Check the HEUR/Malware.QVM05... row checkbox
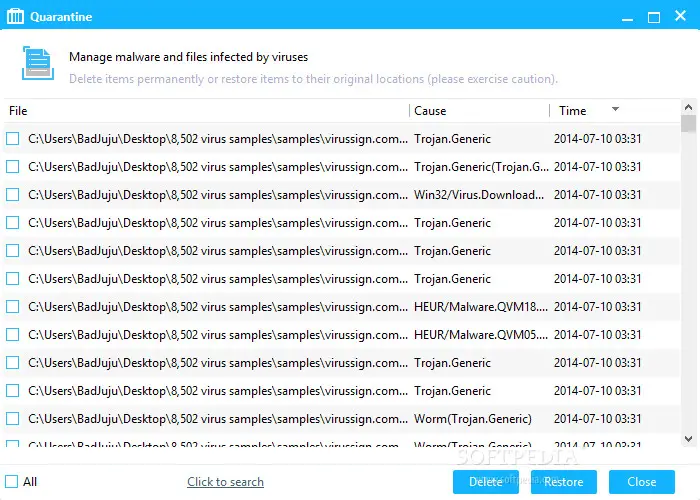The image size is (700, 500). [12, 335]
